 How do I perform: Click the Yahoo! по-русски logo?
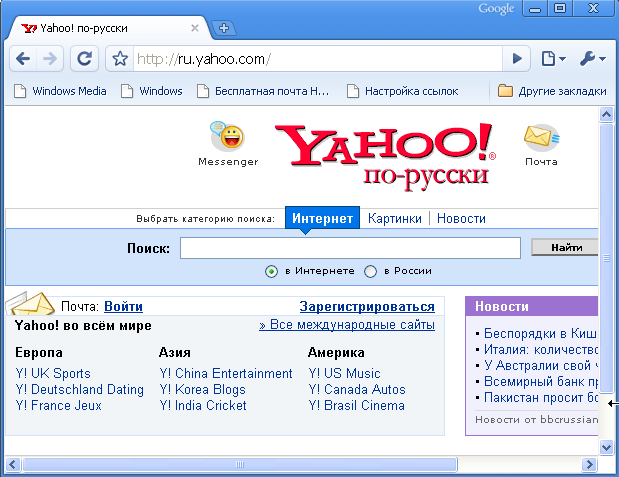(386, 156)
